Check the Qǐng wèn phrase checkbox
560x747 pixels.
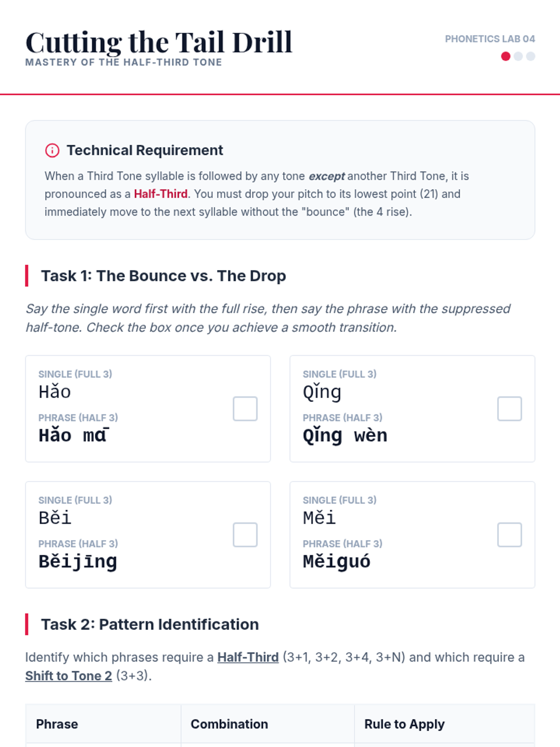[x=510, y=409]
